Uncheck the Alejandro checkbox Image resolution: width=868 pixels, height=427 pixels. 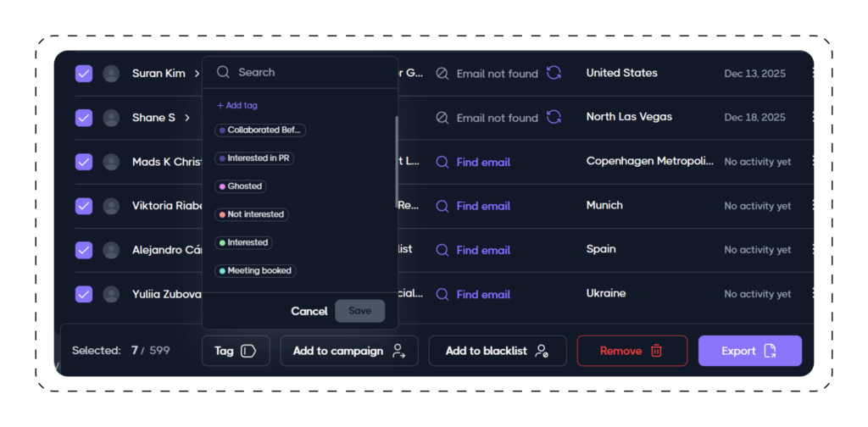point(84,250)
